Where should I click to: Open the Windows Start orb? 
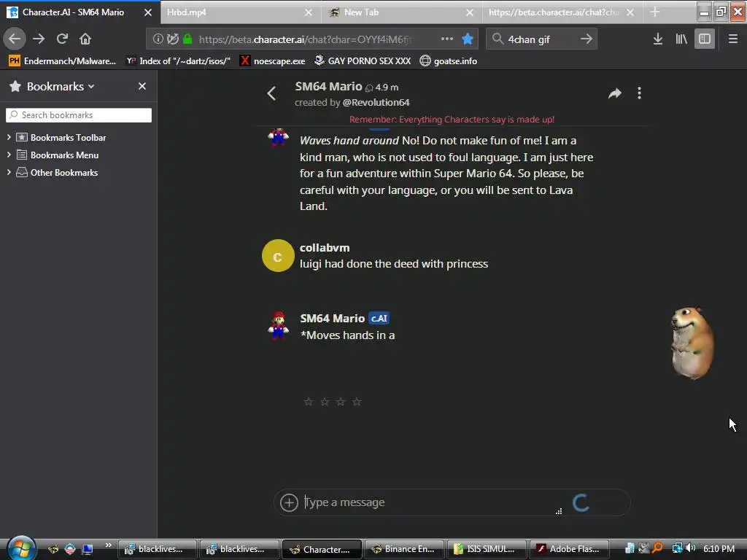pos(21,548)
